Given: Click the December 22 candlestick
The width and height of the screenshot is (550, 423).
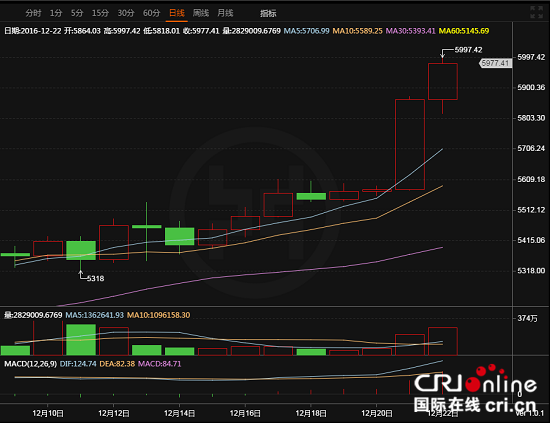Looking at the screenshot, I should pyautogui.click(x=443, y=81).
